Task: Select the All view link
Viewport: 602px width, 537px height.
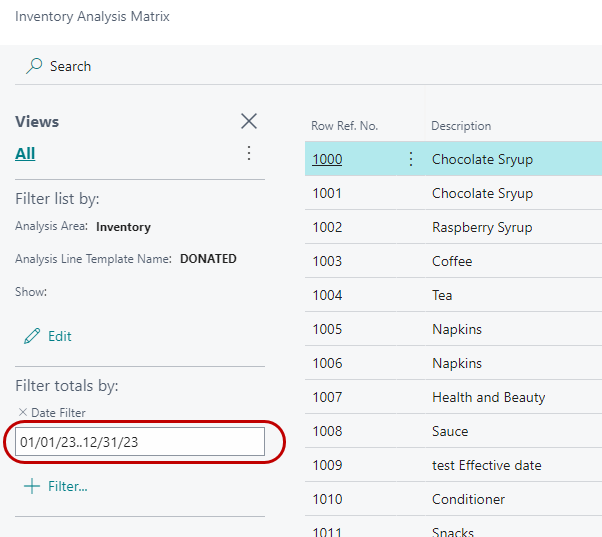Action: click(25, 153)
